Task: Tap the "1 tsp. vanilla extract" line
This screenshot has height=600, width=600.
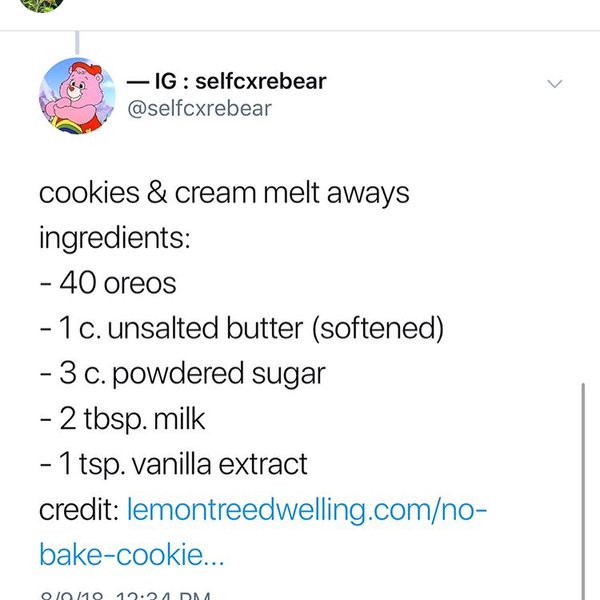Action: coord(173,464)
